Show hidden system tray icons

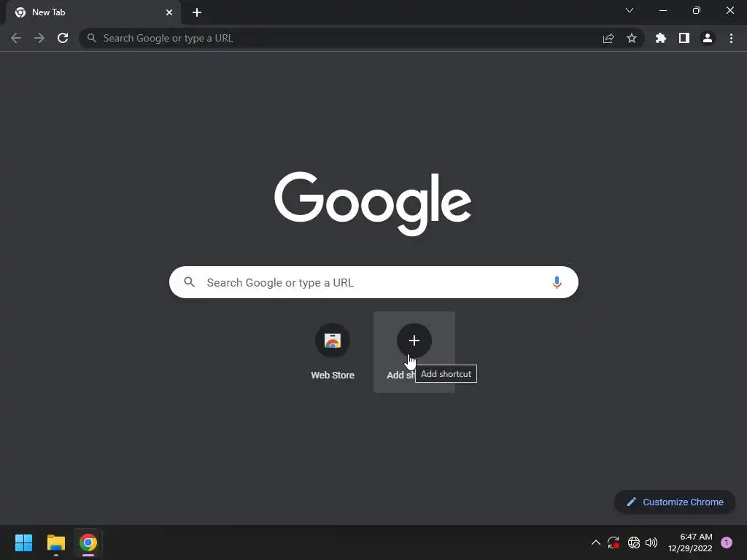[x=595, y=542]
